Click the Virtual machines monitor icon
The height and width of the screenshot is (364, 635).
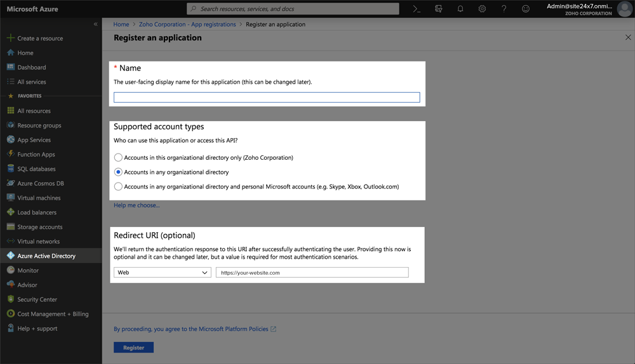tap(11, 198)
